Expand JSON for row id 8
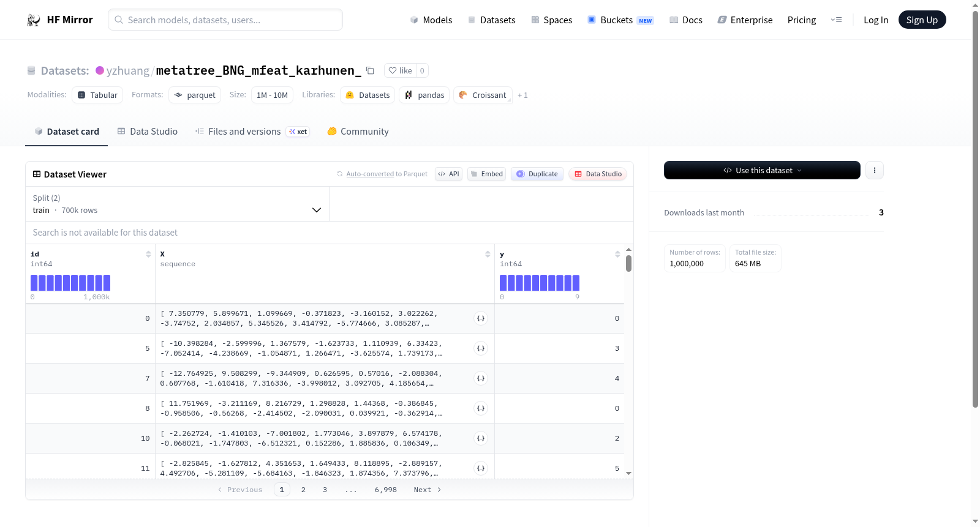Viewport: 980px width, 527px height. tap(481, 408)
